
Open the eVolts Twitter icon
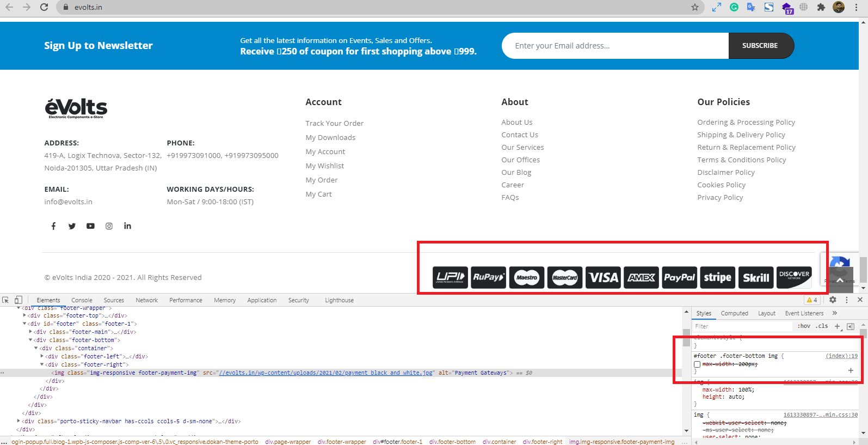coord(72,226)
